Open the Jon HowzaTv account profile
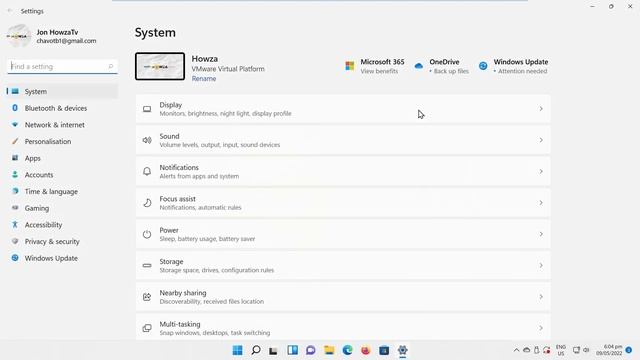This screenshot has height=360, width=640. (52, 36)
